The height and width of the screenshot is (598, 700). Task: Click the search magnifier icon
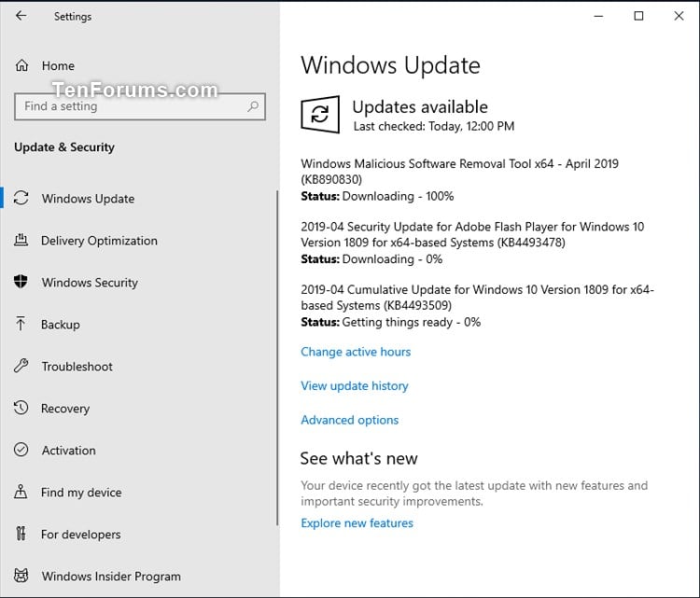click(x=253, y=106)
